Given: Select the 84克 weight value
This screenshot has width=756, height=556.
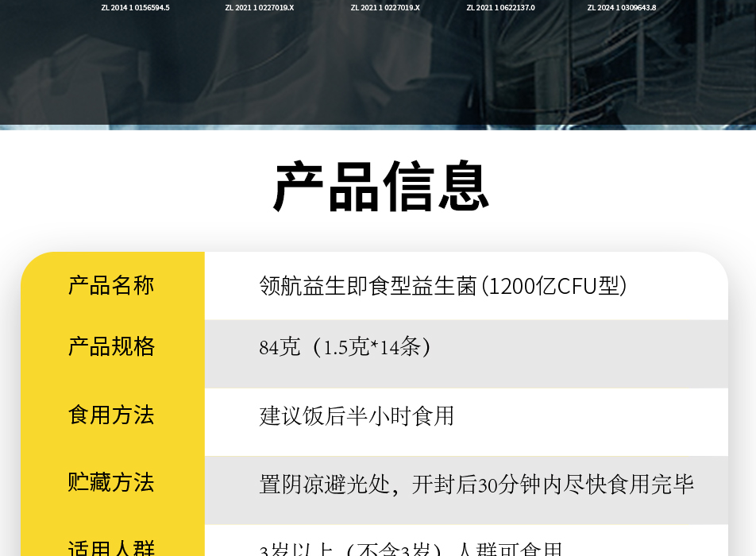Looking at the screenshot, I should [280, 347].
